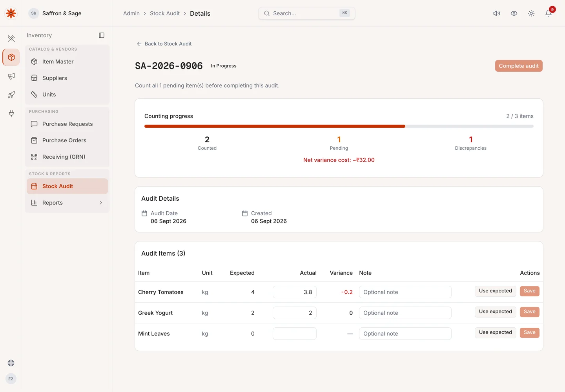Click the Complete audit button
Screen dimensions: 565x392
click(x=519, y=66)
